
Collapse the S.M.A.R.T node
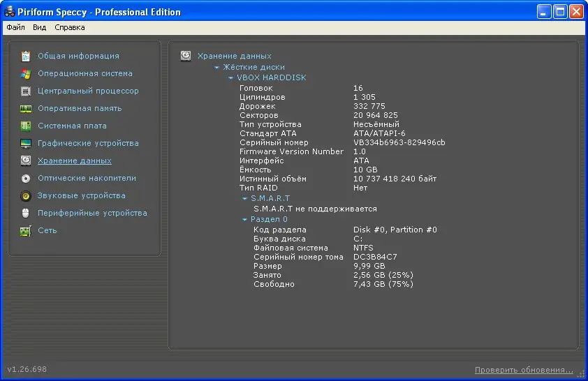244,199
